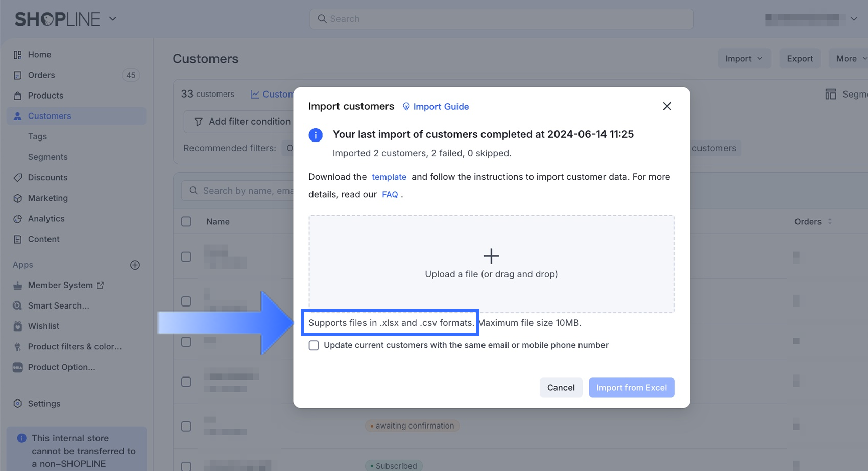Viewport: 868px width, 471px height.
Task: Click the Analytics chart icon
Action: (18, 219)
